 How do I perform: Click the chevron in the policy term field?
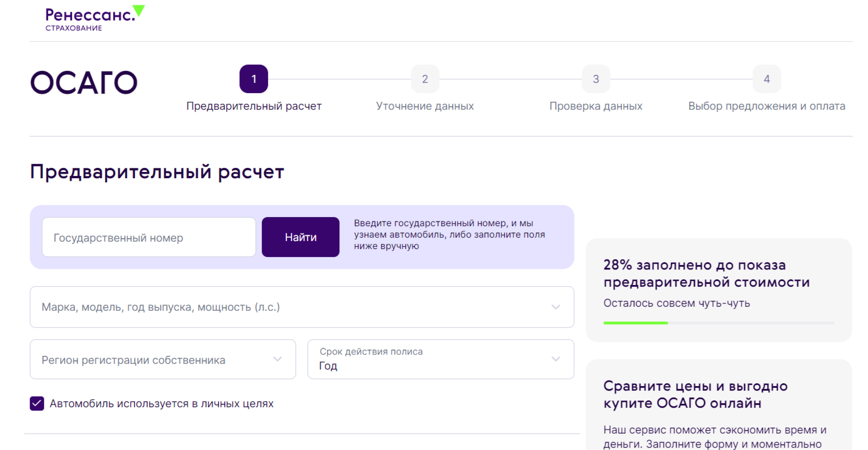(555, 359)
